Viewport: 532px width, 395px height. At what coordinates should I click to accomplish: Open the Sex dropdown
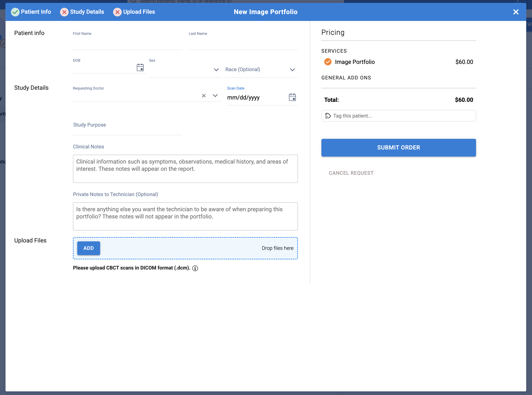click(x=216, y=70)
